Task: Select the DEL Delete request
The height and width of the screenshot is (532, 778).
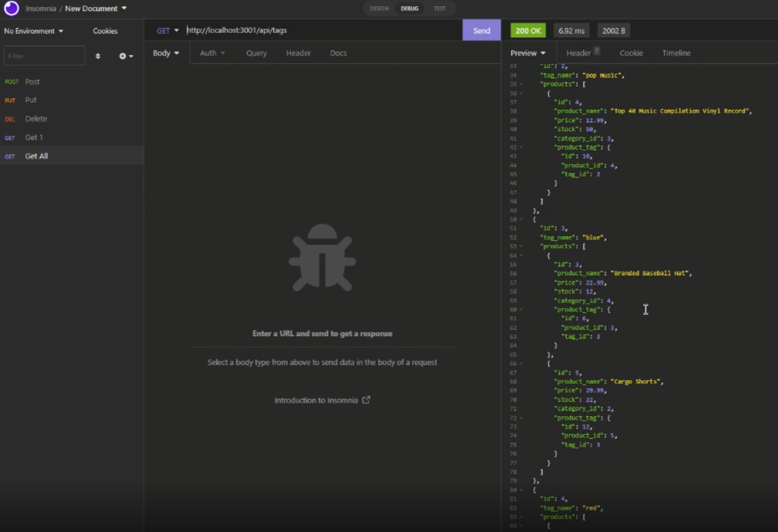Action: 35,119
